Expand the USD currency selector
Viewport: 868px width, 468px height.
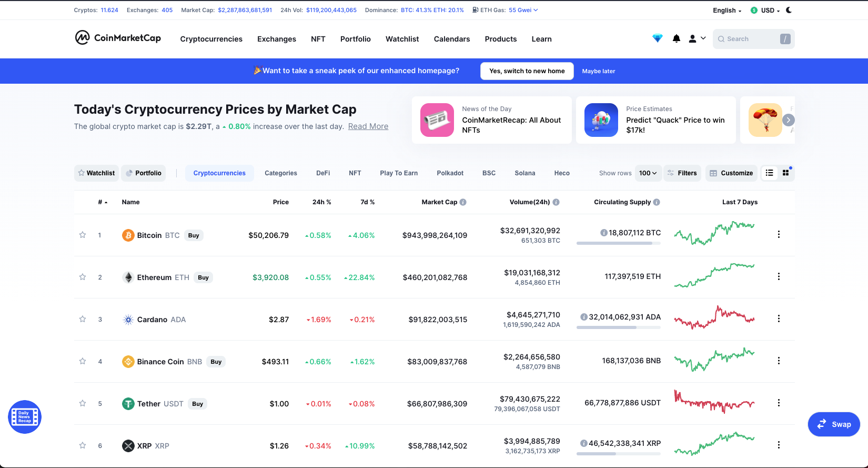coord(765,10)
